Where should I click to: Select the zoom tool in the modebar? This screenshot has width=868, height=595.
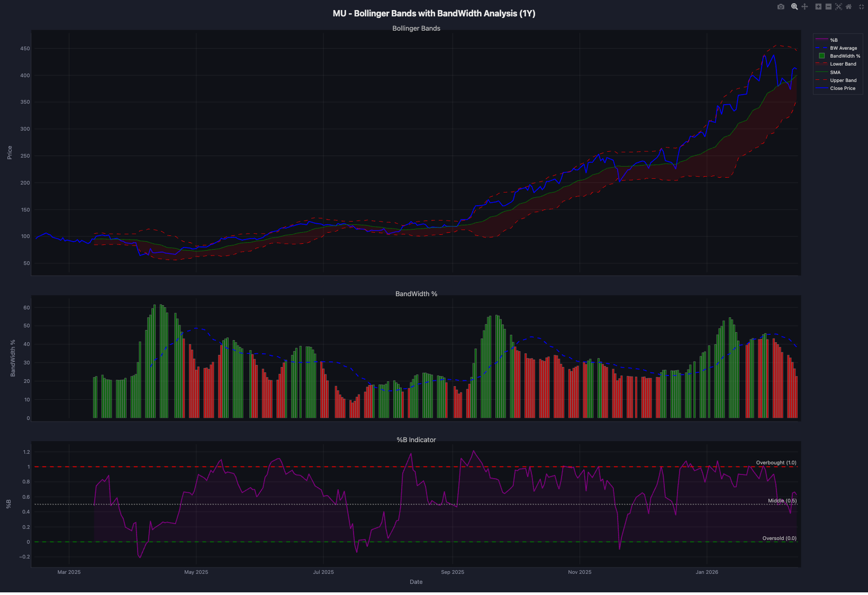tap(794, 7)
